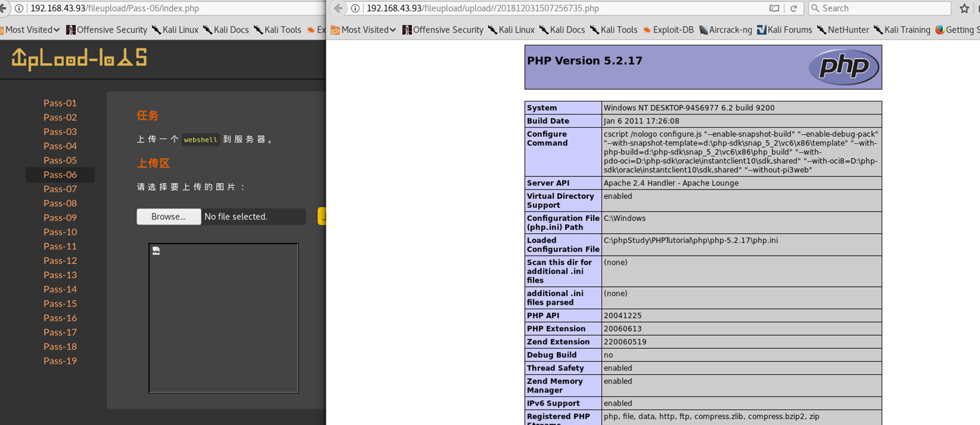Navigate to Pass-07
980x425 pixels.
60,189
